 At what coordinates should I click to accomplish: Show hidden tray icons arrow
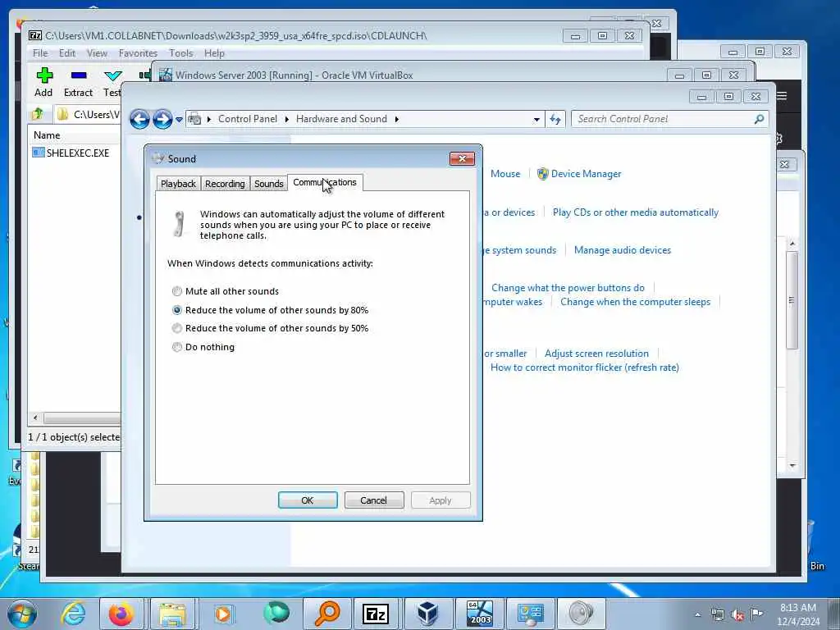click(697, 615)
